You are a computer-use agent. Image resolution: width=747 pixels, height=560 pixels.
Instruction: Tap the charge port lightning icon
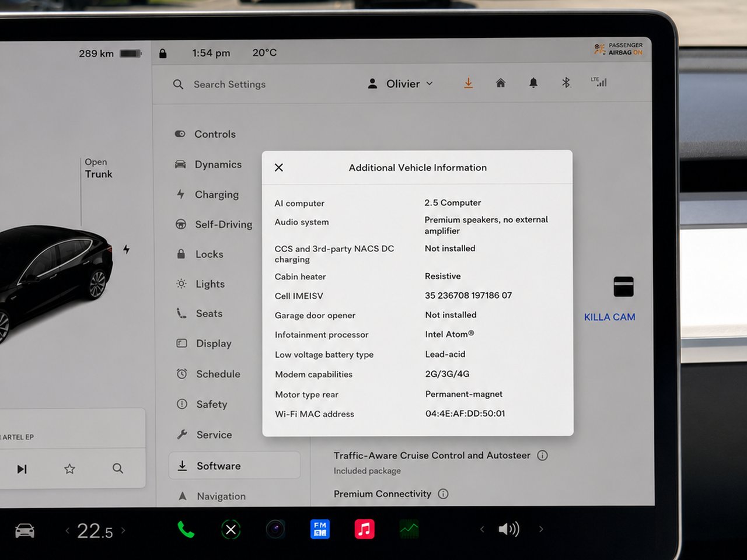point(126,250)
